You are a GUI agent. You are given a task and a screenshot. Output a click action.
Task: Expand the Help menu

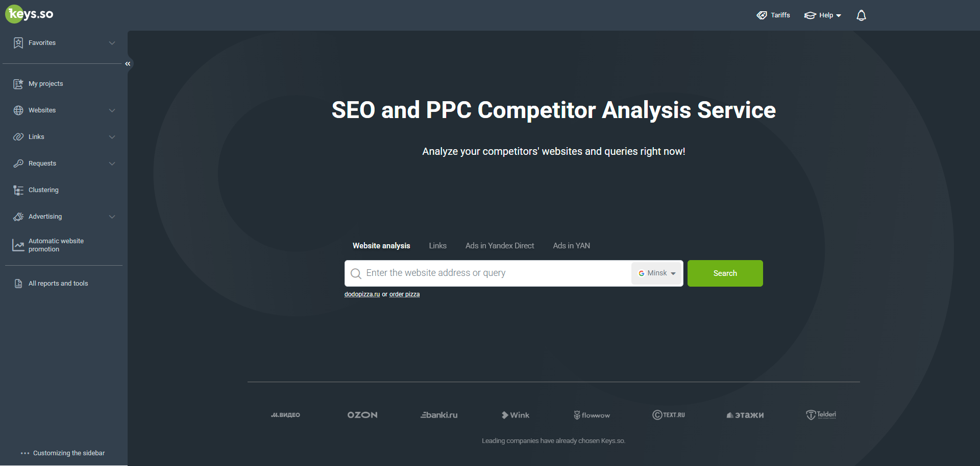(822, 15)
